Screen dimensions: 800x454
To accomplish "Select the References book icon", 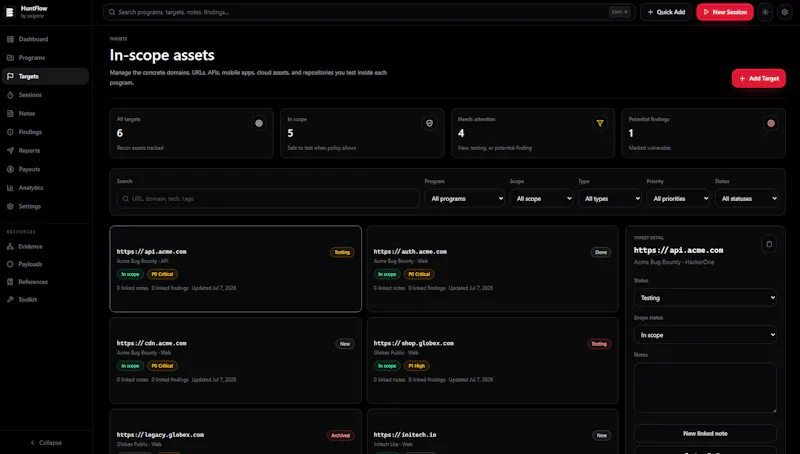I will click(x=10, y=282).
